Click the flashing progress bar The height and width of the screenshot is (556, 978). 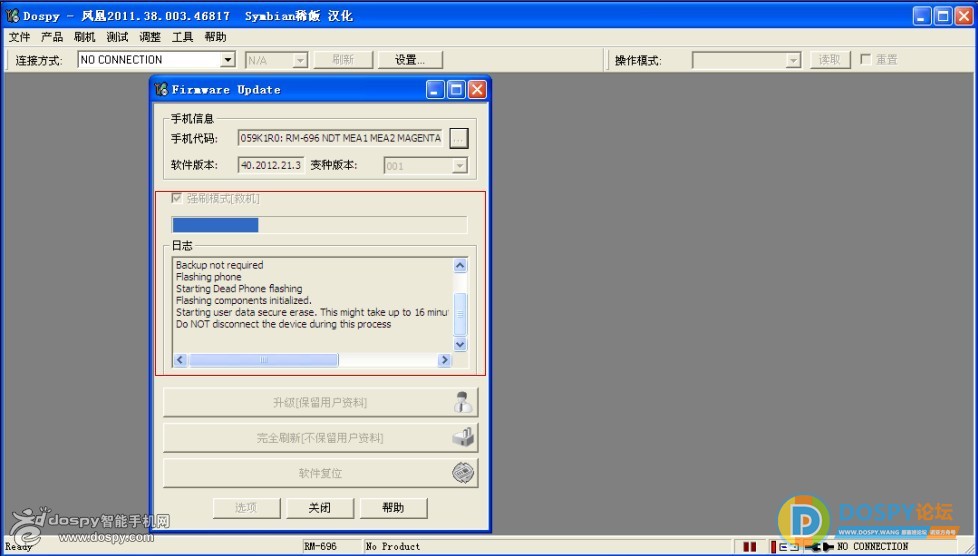[319, 225]
